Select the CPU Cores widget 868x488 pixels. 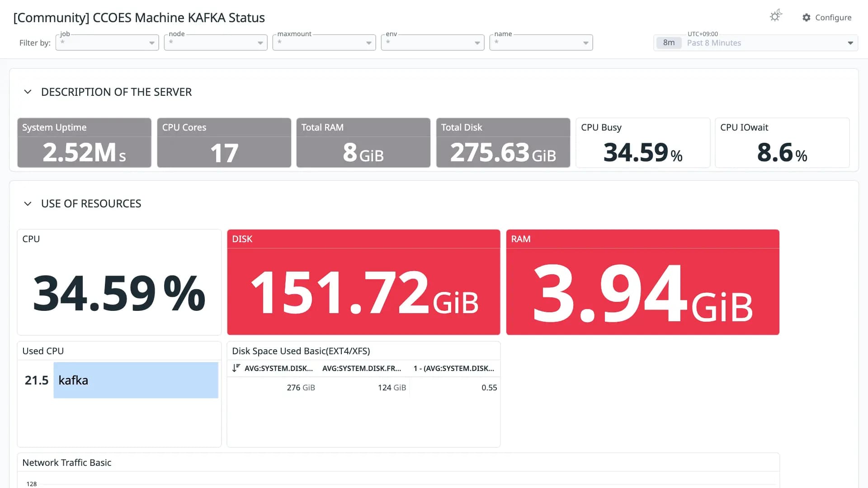point(224,143)
